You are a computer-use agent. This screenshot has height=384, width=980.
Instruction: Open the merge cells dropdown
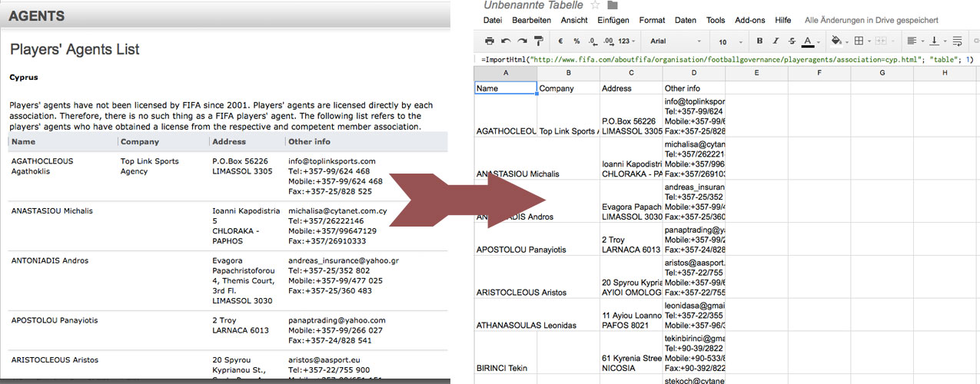(884, 41)
